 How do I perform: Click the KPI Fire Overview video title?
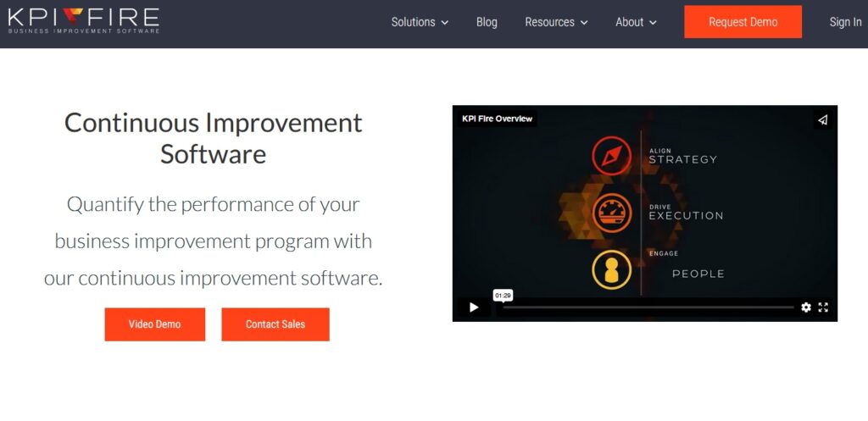(497, 119)
